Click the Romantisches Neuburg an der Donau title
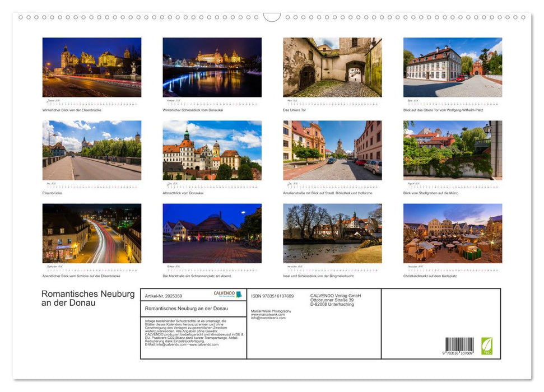The height and width of the screenshot is (392, 544). (x=87, y=298)
